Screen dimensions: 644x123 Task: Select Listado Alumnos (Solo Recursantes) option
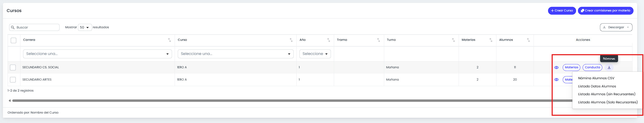[x=608, y=102]
